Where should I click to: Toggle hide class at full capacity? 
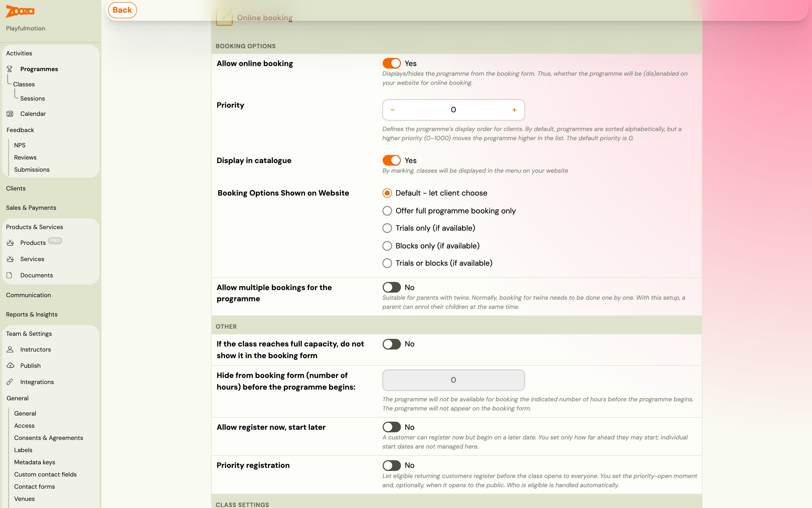pyautogui.click(x=392, y=344)
